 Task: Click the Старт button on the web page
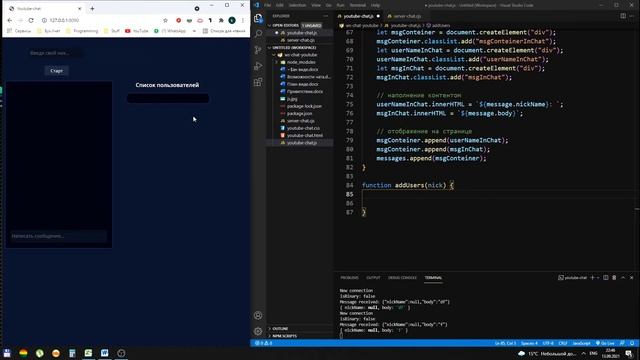56,71
